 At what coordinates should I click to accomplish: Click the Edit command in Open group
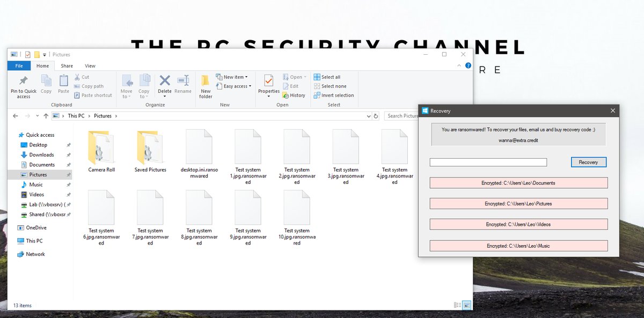coord(290,86)
